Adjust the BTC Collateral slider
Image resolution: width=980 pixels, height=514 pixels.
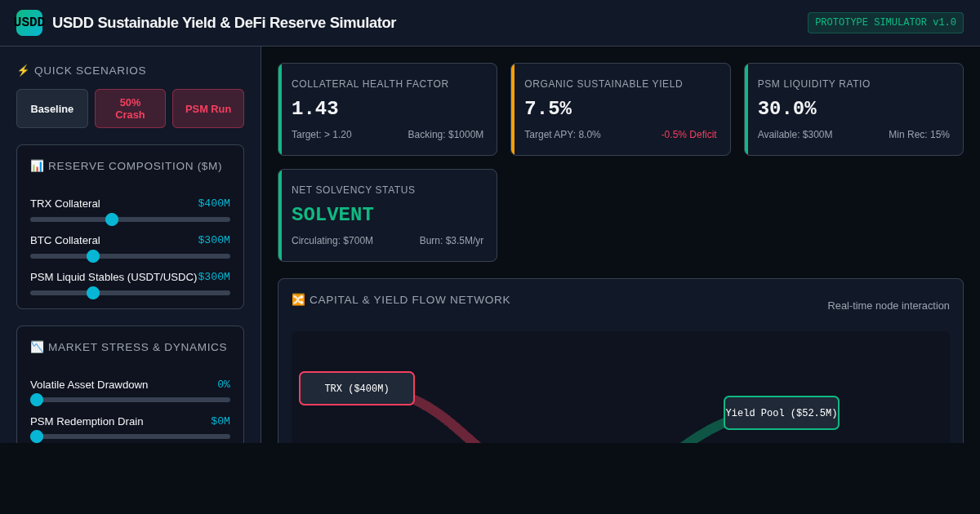pyautogui.click(x=130, y=256)
